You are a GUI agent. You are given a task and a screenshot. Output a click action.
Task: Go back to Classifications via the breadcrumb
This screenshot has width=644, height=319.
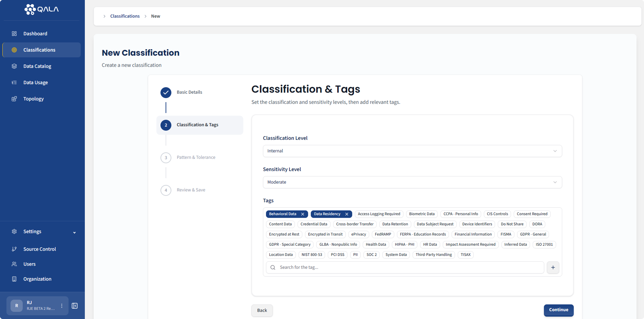[x=125, y=16]
